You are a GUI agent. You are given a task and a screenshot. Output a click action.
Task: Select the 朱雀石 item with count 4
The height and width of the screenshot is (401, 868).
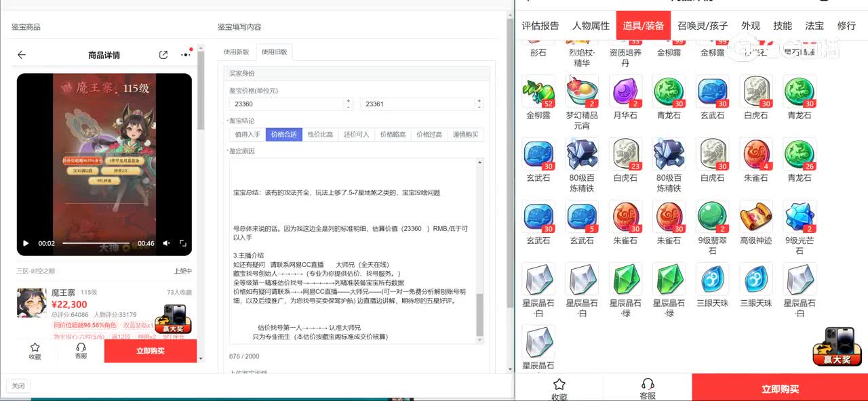pos(756,154)
